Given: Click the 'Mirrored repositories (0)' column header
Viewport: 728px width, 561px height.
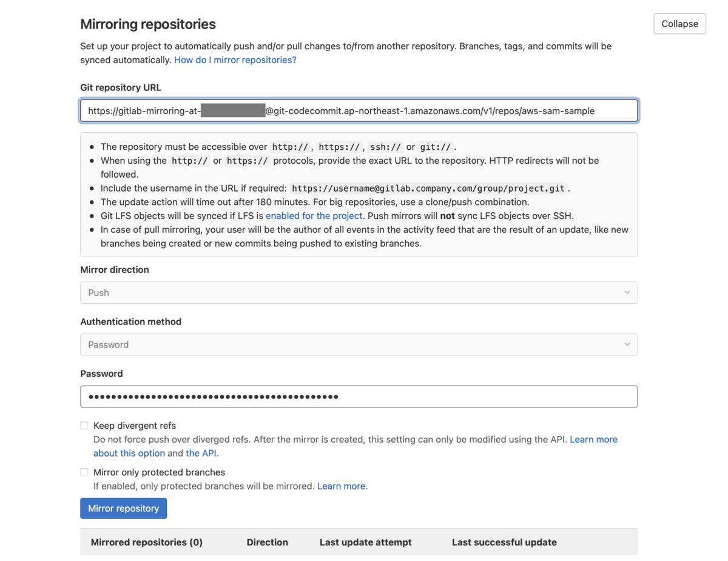Looking at the screenshot, I should (x=146, y=542).
